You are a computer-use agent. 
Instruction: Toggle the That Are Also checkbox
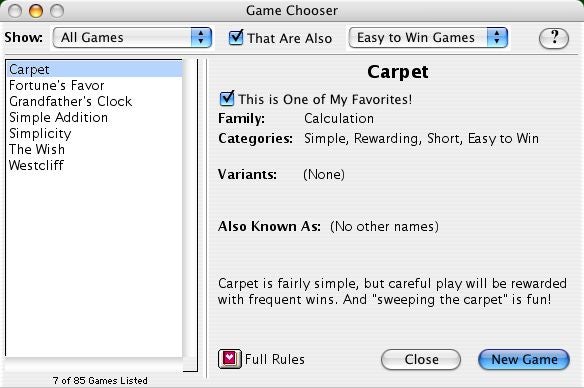236,37
